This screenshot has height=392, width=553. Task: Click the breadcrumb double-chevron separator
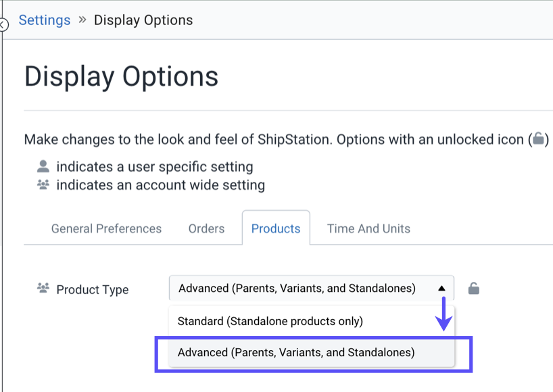(x=82, y=20)
